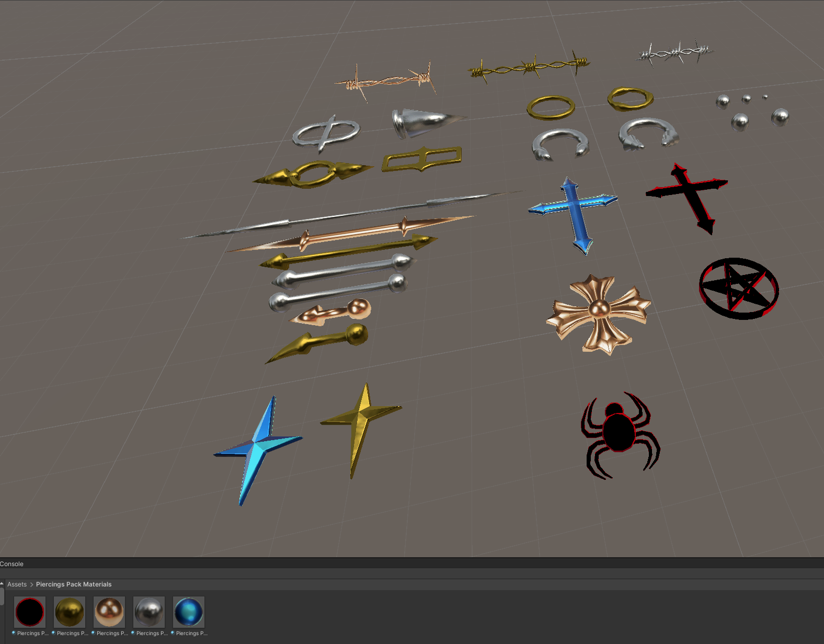Select the rose gold double-spike barbell
Viewport: 824px width, 644px height.
(x=350, y=234)
